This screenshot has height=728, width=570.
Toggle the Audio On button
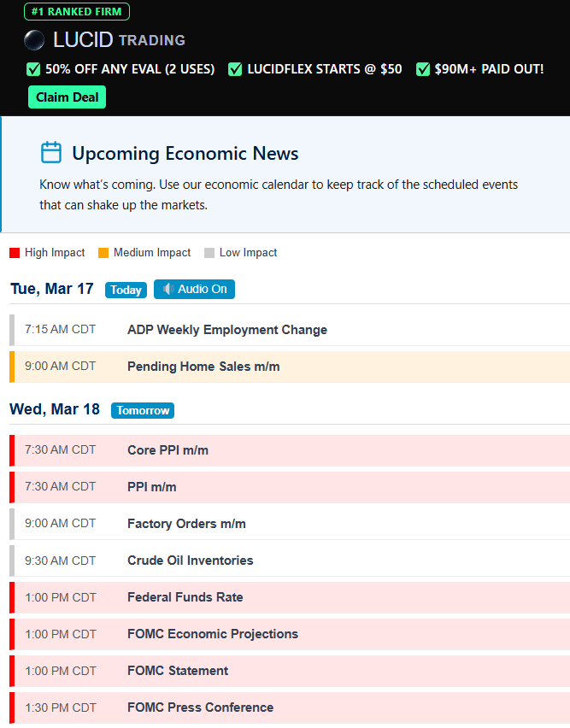coord(194,290)
